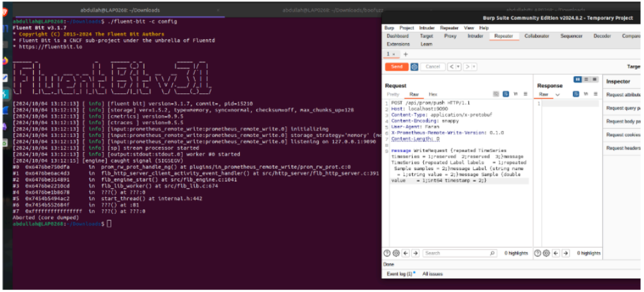The image size is (644, 292).
Task: Click the magnifier icon in Request search box
Action: click(492, 254)
